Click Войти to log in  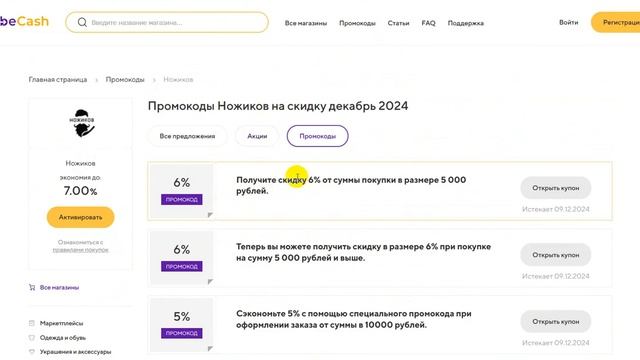click(569, 22)
